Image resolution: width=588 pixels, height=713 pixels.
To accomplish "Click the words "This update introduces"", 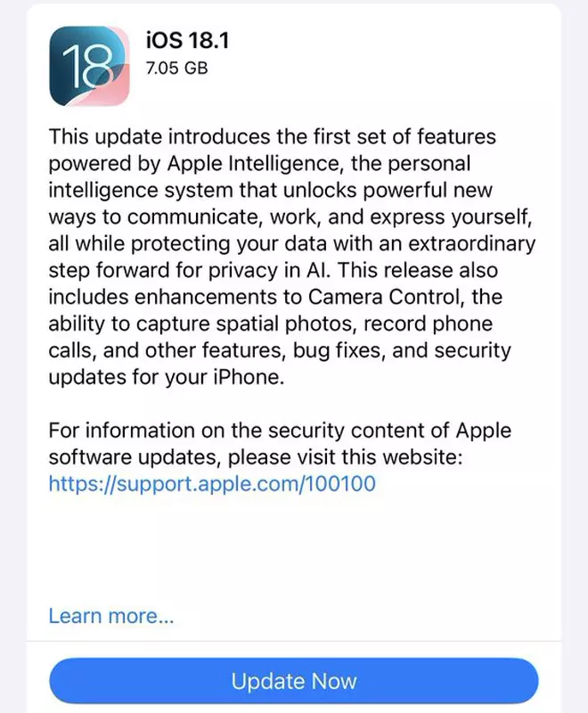I will 150,137.
